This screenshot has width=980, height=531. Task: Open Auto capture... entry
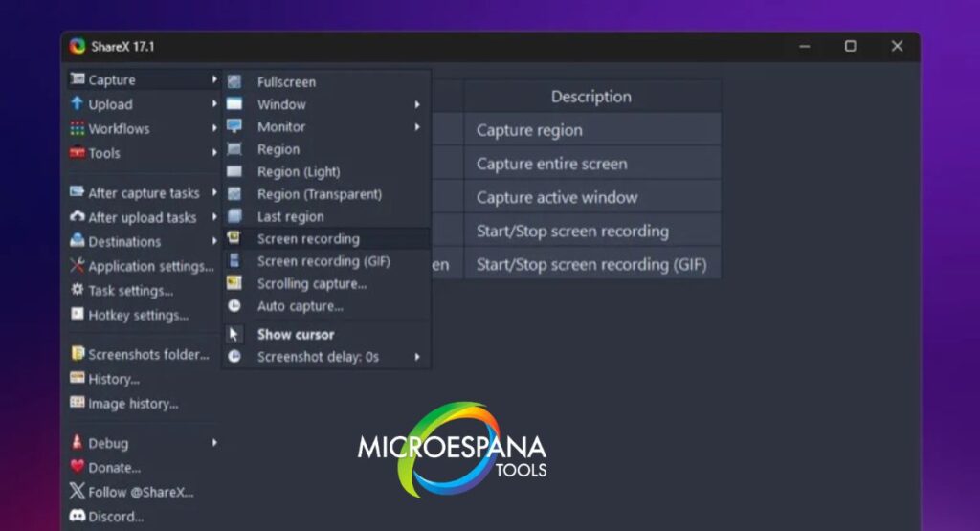[x=327, y=306]
